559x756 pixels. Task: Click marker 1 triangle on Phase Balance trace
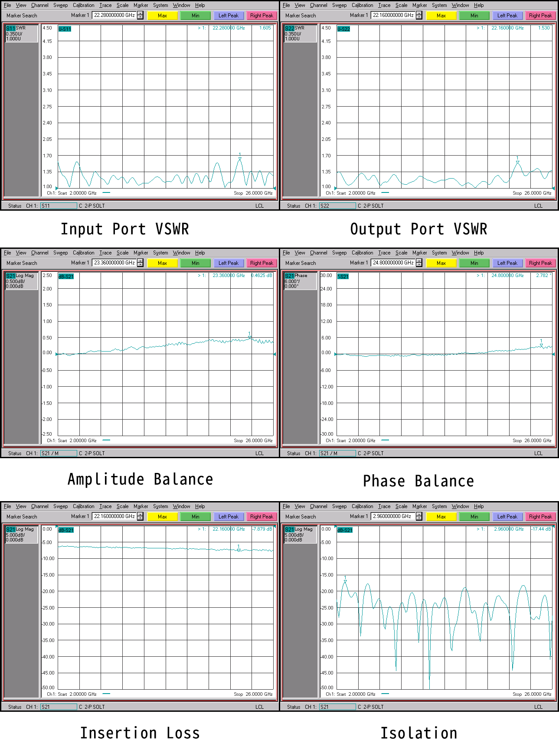(x=541, y=345)
